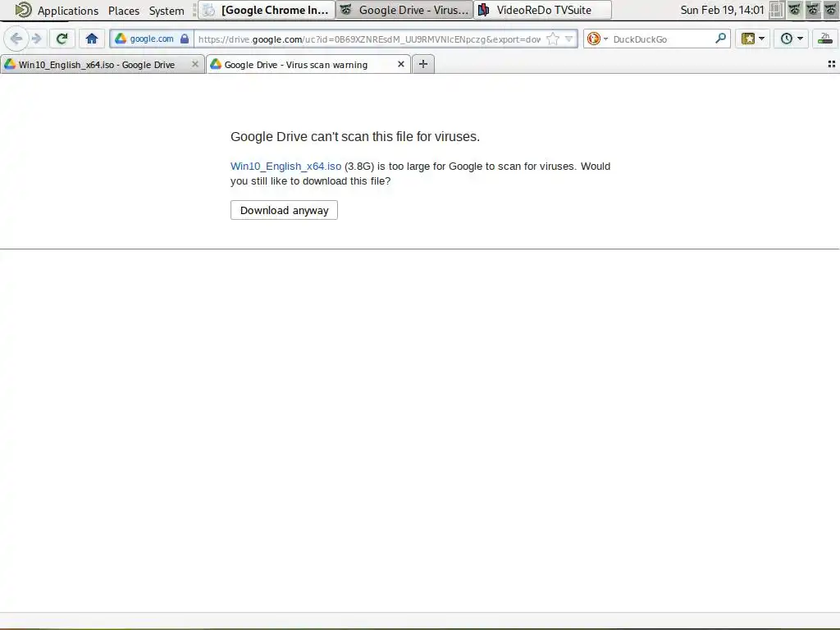Click the heading about scanning for viruses
The width and height of the screenshot is (840, 630).
pos(355,137)
